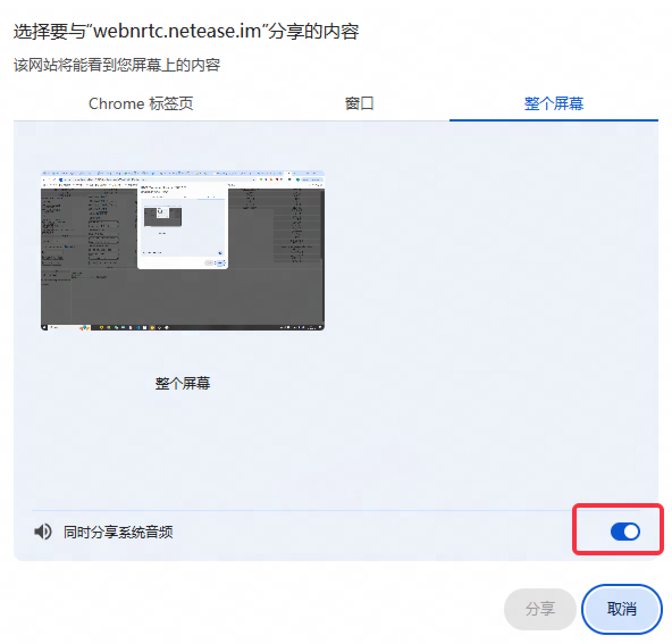Click the mini speaker icon in the nested preview dialog
This screenshot has width=672, height=644.
[x=144, y=253]
